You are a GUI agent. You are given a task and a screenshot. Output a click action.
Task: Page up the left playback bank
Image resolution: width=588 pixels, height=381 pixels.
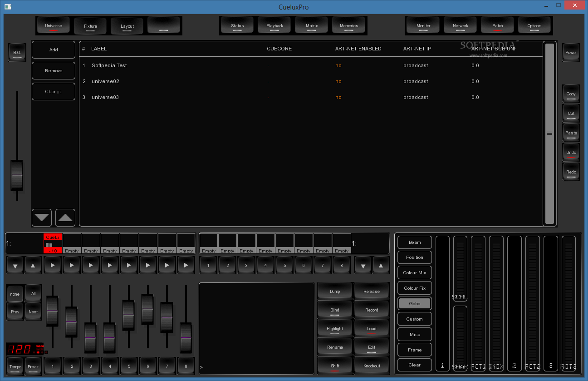point(33,265)
